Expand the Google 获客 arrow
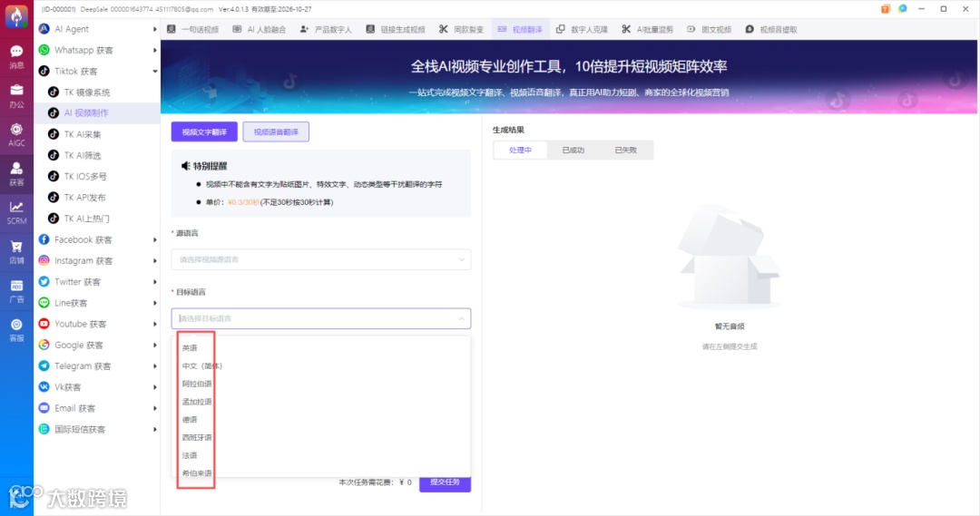980x516 pixels. click(x=154, y=345)
